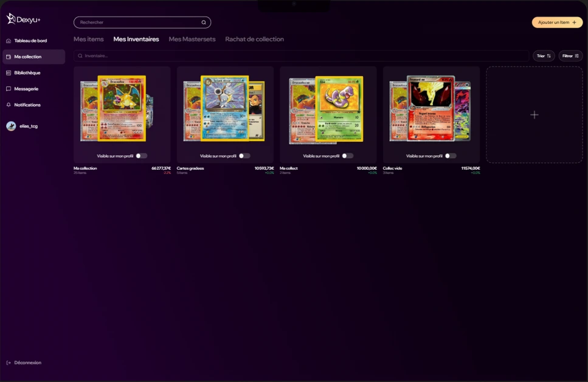This screenshot has height=382, width=588.
Task: Click the Déconnexion logout icon
Action: click(x=9, y=363)
